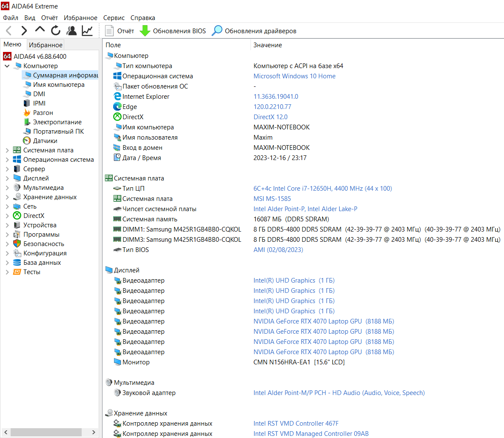Click the Сеть network icon in the tree
504x438 pixels.
pos(17,206)
